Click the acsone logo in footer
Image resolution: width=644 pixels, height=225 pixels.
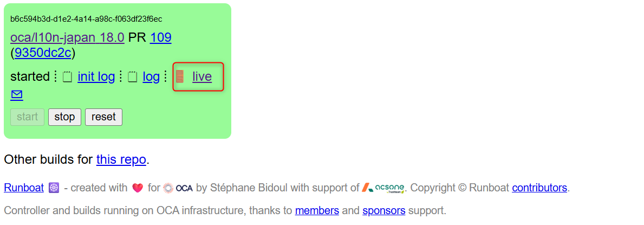pos(383,188)
